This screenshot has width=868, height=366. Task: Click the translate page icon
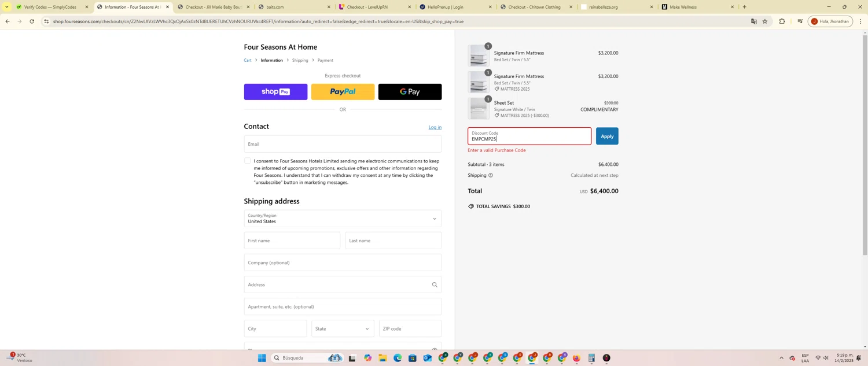753,21
